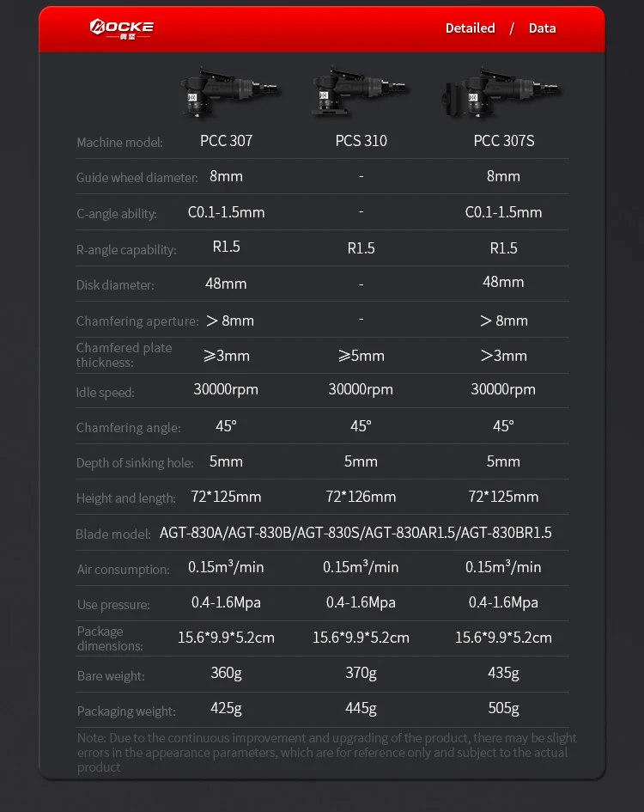Click the Packaging weight 505g value
The image size is (644, 812).
503,708
